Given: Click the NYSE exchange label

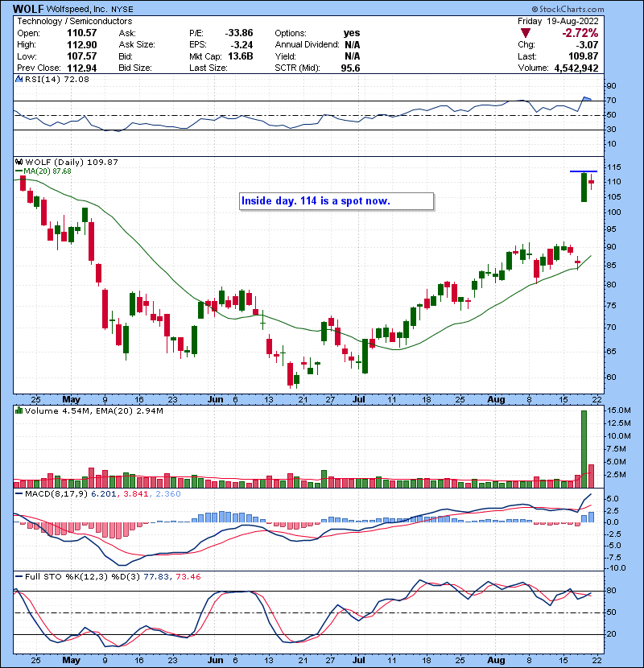Looking at the screenshot, I should pos(122,9).
